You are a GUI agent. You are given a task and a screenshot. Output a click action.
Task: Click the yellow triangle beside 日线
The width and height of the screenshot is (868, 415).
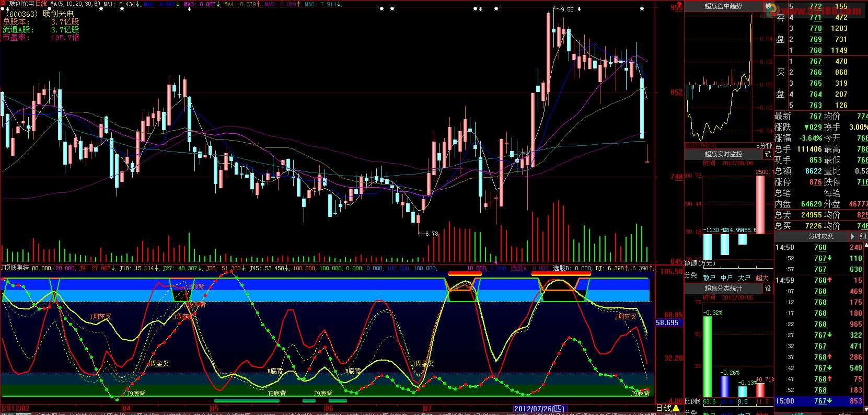(x=676, y=408)
